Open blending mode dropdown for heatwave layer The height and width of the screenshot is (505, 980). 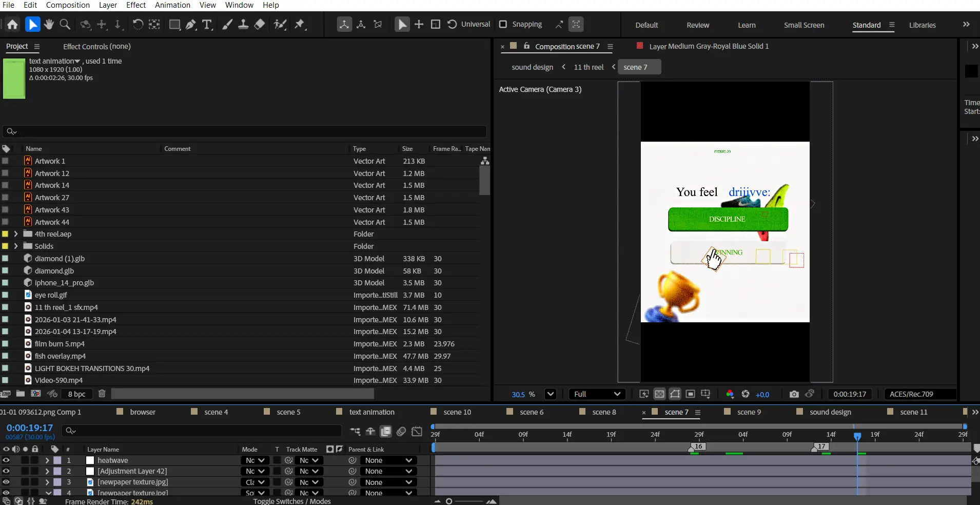point(255,460)
